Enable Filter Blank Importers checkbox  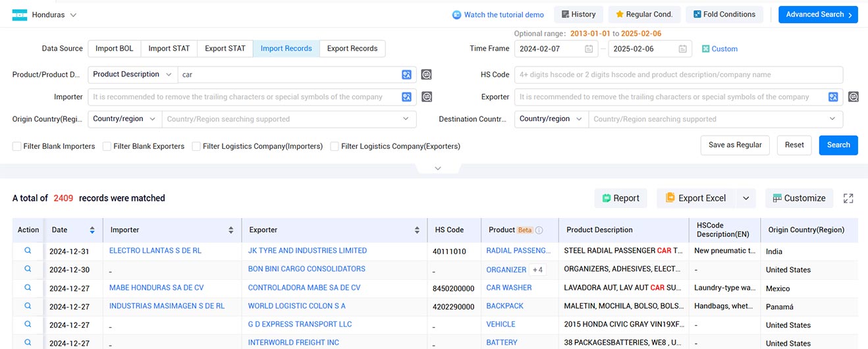coord(16,146)
